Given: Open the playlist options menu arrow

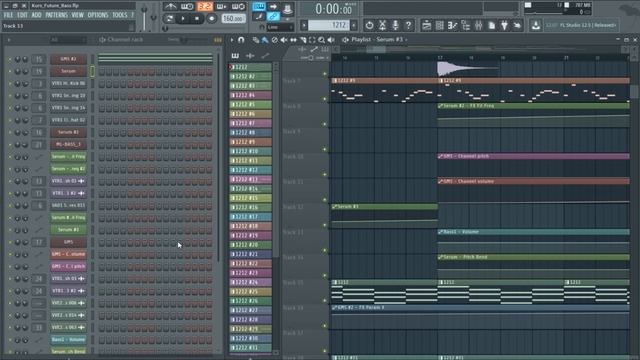Looking at the screenshot, I should click(x=232, y=40).
